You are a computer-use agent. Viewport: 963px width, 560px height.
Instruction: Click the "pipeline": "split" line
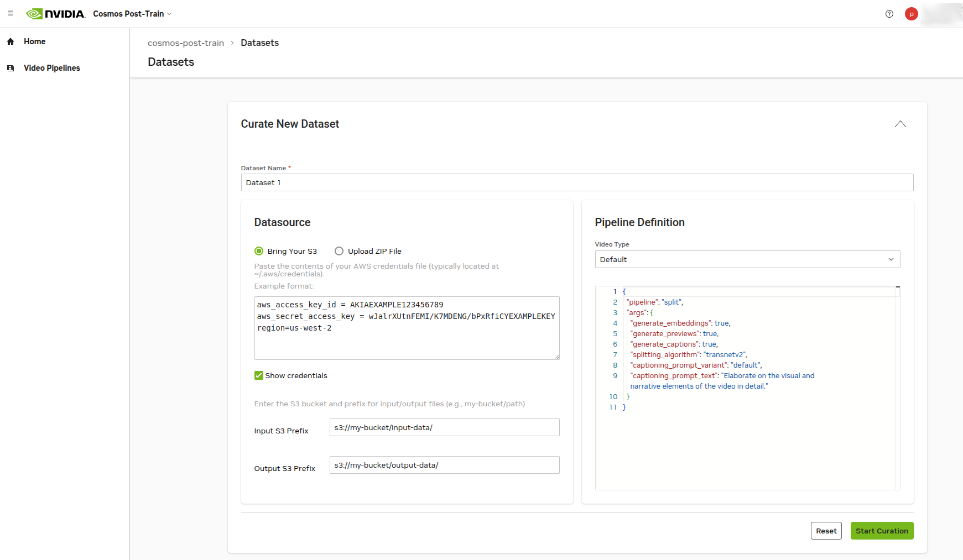(655, 302)
